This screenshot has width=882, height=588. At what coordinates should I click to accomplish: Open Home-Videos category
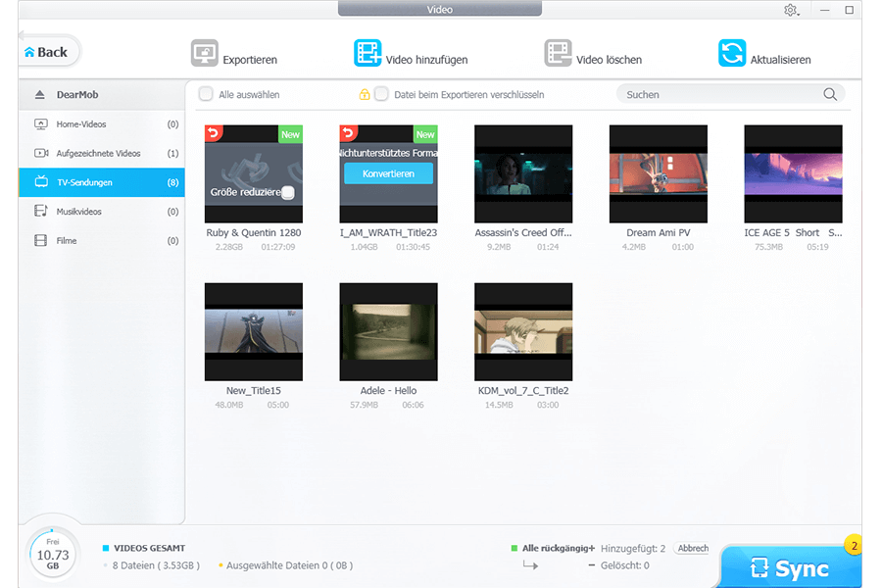[x=102, y=123]
